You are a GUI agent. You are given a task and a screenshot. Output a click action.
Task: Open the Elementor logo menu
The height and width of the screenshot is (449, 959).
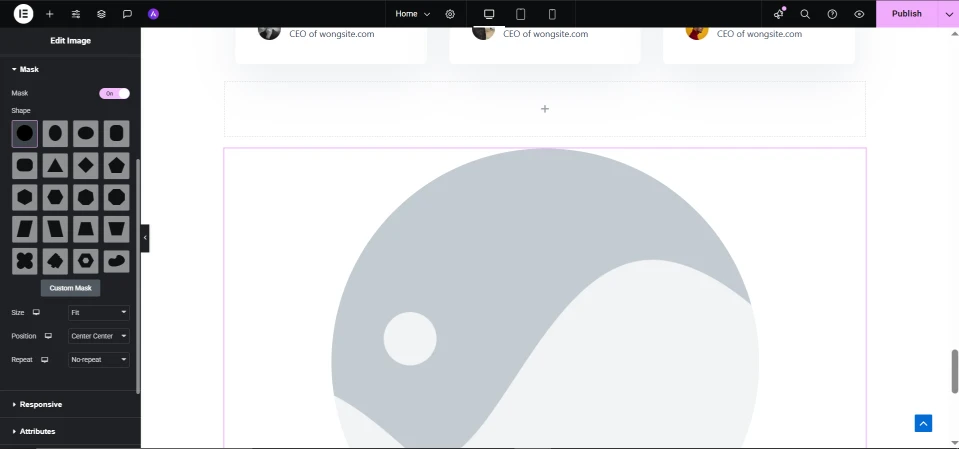pyautogui.click(x=23, y=13)
